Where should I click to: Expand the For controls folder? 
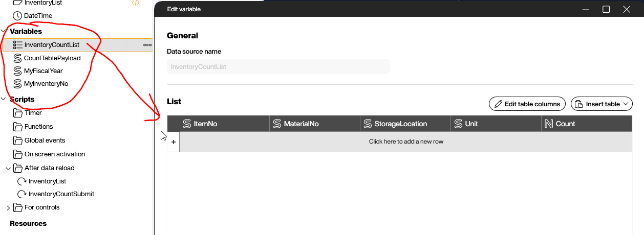click(x=8, y=207)
